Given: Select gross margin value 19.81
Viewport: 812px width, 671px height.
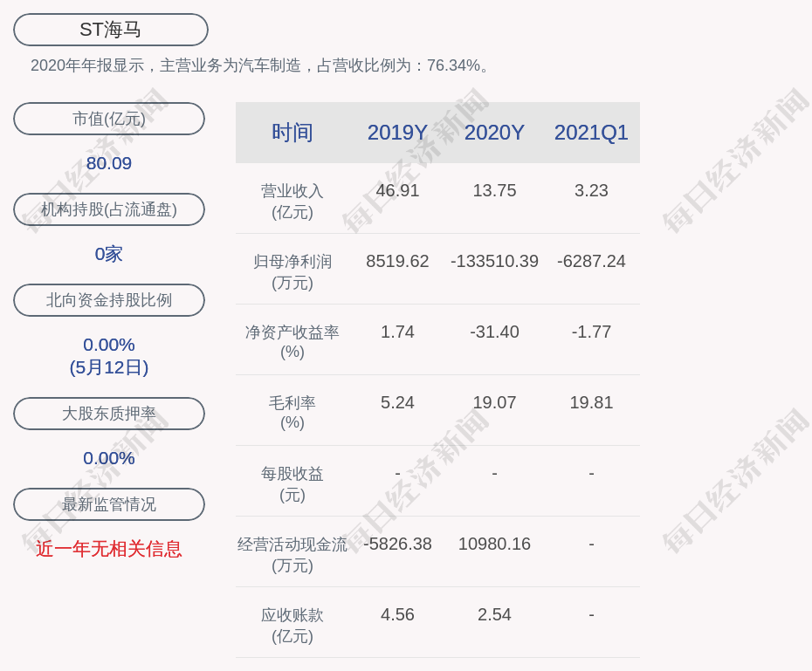Looking at the screenshot, I should (591, 402).
